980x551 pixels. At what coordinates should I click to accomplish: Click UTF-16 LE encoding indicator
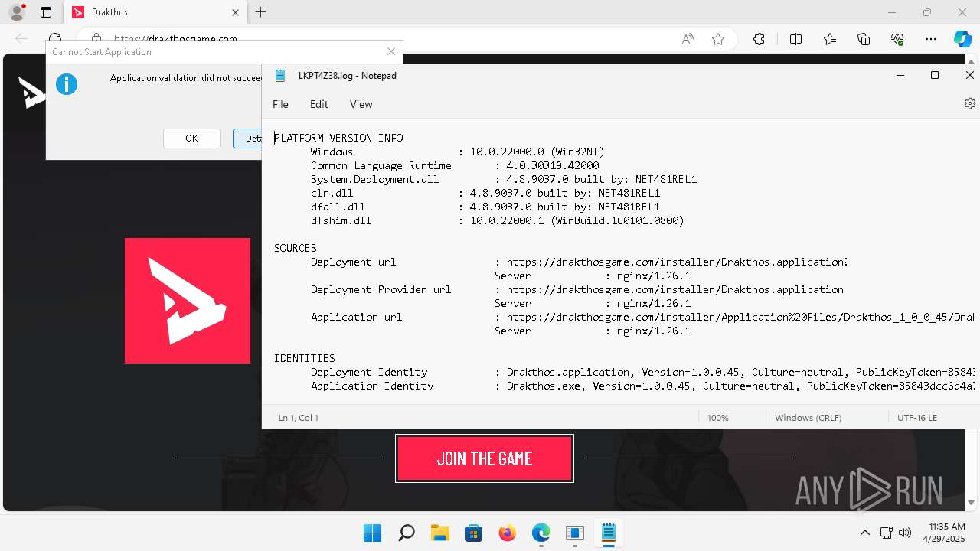coord(917,418)
